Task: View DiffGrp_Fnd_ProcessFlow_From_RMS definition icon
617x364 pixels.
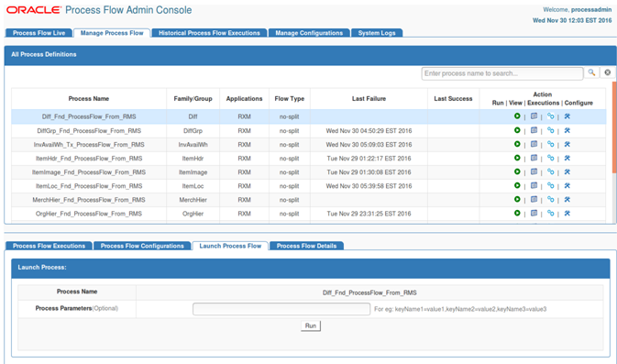Action: pyautogui.click(x=534, y=130)
